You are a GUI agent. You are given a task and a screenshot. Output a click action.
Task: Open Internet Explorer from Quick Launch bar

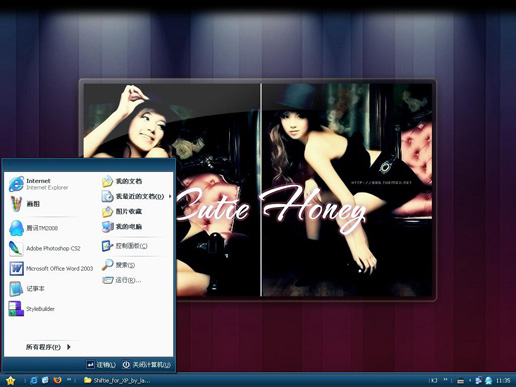coord(34,380)
